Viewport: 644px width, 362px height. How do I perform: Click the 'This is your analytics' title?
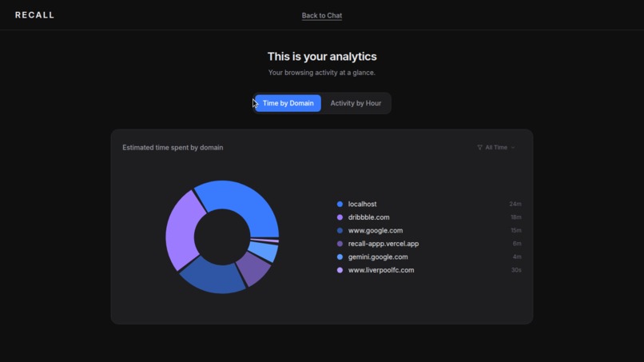pyautogui.click(x=322, y=56)
